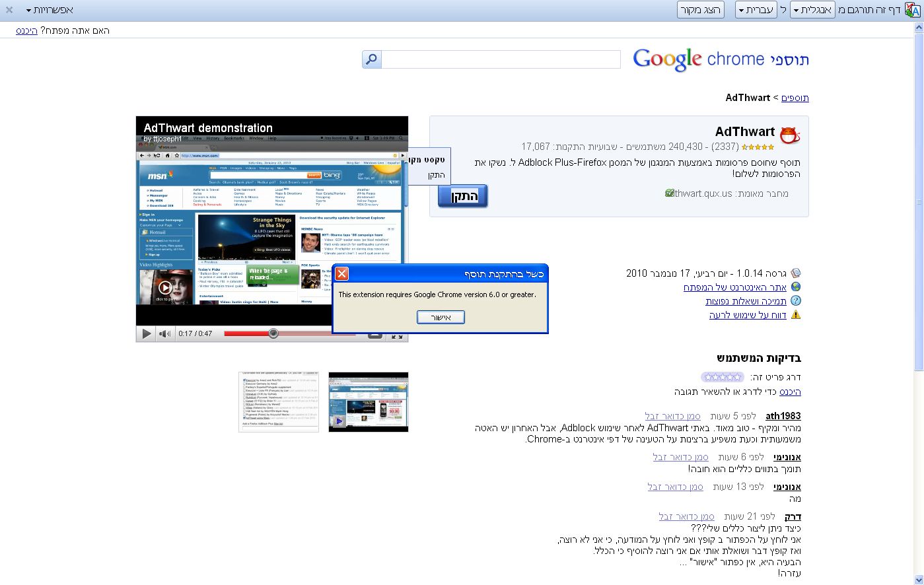
Task: Select the filter list settings screenshot thumbnail
Action: 279,402
